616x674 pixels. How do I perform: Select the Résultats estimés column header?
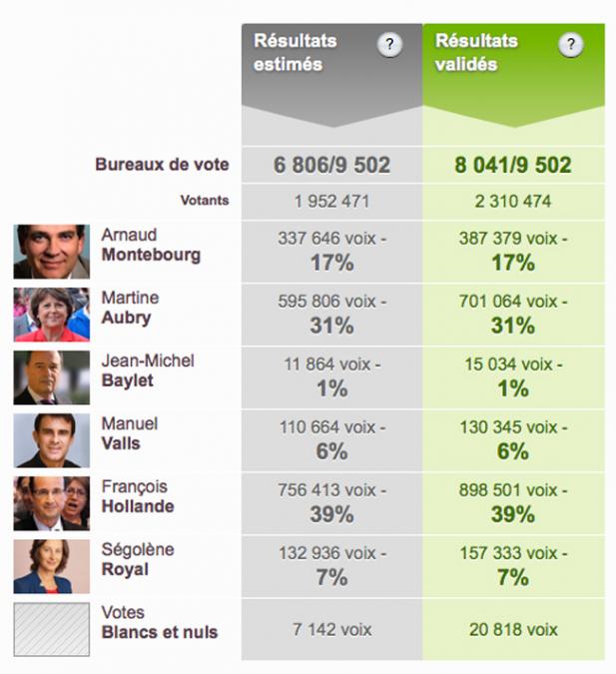[331, 75]
